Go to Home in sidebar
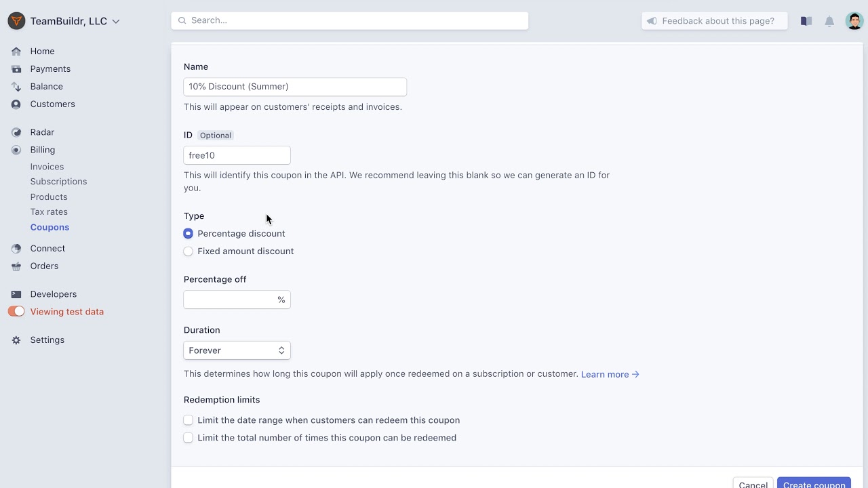Image resolution: width=868 pixels, height=488 pixels. point(42,52)
